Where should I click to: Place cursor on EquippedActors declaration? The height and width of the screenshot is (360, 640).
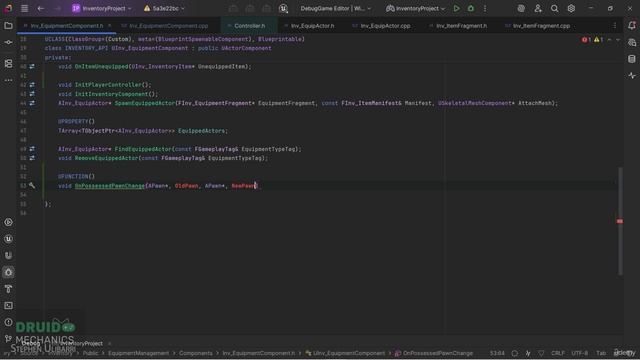click(202, 131)
